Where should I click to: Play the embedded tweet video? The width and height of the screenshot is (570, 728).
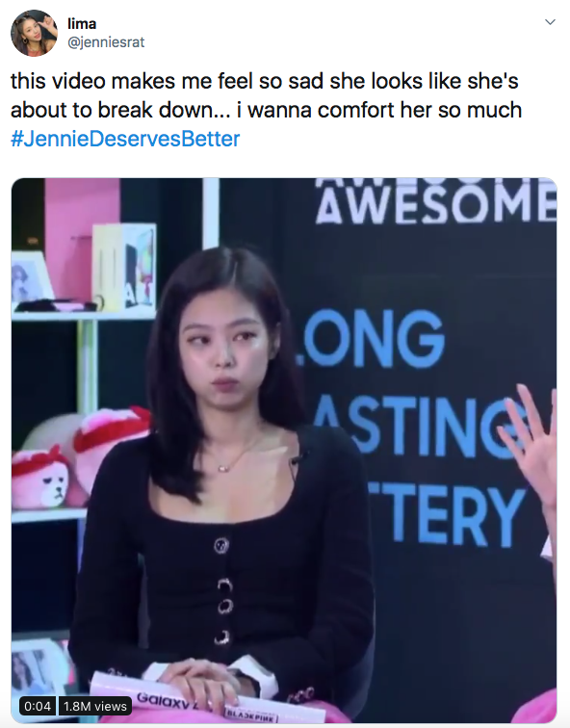coord(284,451)
